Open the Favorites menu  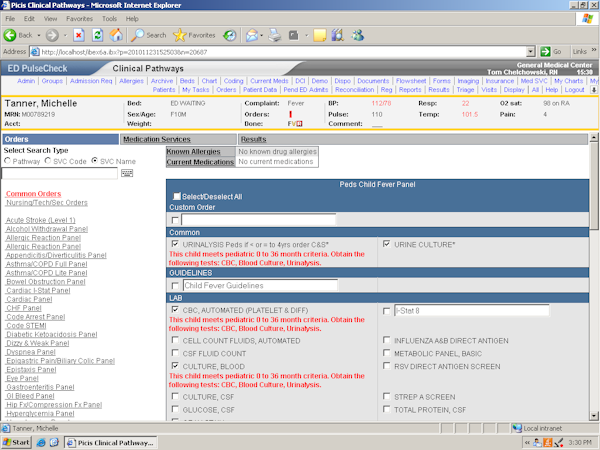(x=79, y=18)
